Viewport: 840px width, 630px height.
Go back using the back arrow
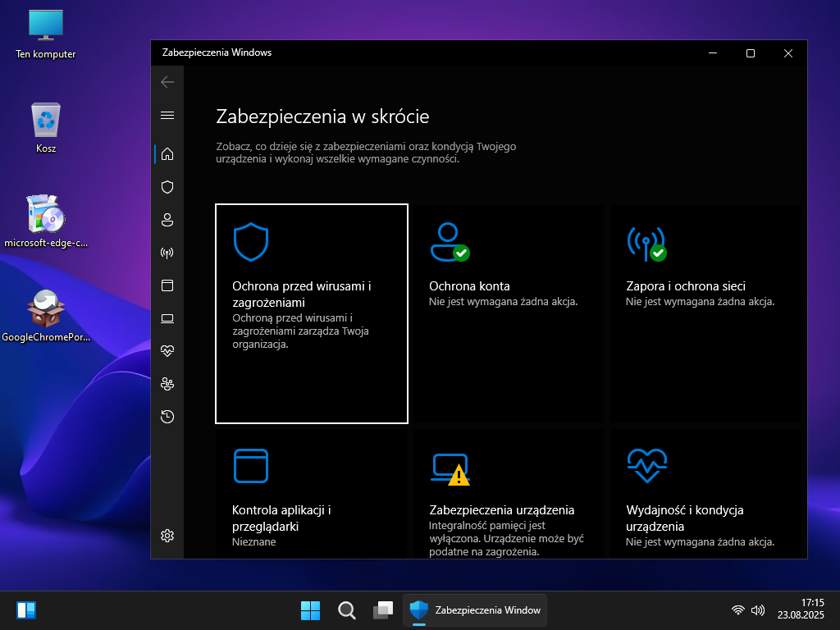tap(167, 82)
